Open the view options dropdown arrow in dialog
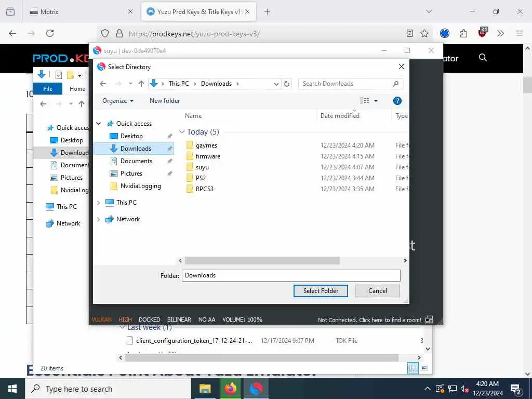Screen dimensions: 532x399 tap(376, 101)
